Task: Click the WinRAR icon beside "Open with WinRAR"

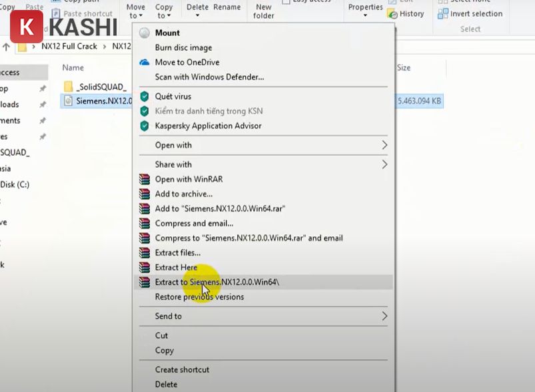Action: (146, 180)
